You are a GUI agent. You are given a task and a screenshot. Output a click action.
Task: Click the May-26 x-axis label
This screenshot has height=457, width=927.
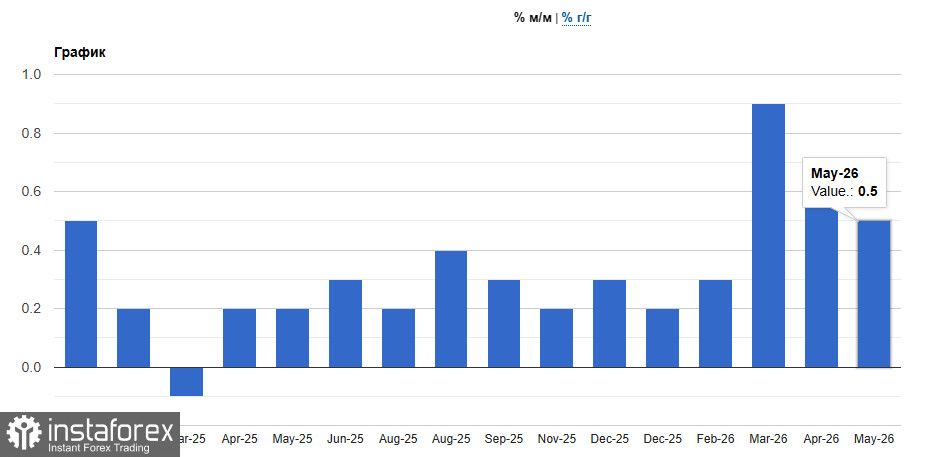[874, 439]
